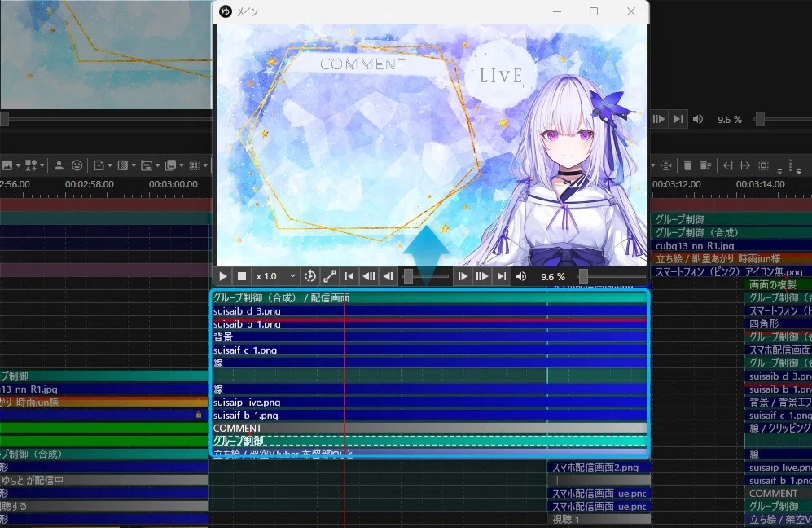Click the ripple delete trash-with-lines icon

click(x=705, y=165)
